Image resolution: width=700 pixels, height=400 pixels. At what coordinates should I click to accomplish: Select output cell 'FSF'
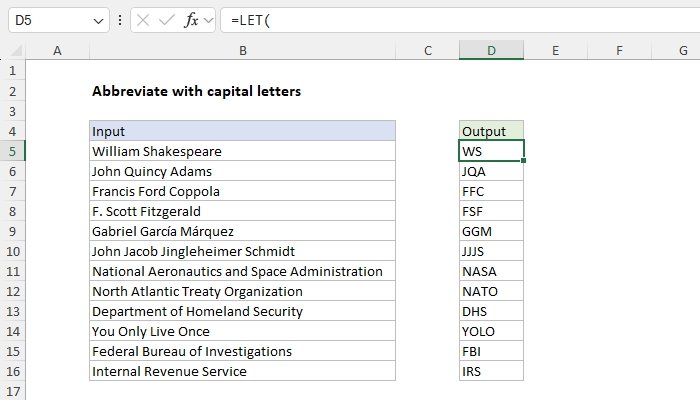coord(491,211)
